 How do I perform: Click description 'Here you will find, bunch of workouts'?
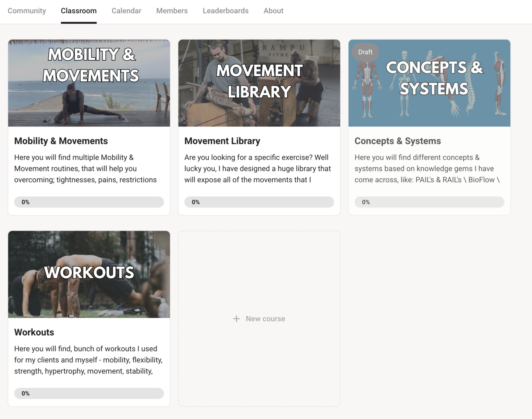88,360
